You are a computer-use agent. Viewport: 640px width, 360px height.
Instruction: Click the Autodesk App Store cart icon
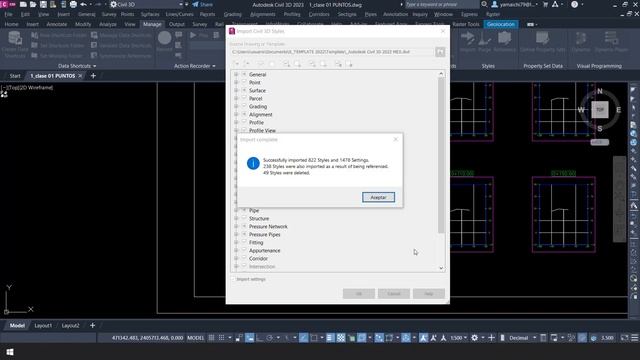pos(546,4)
